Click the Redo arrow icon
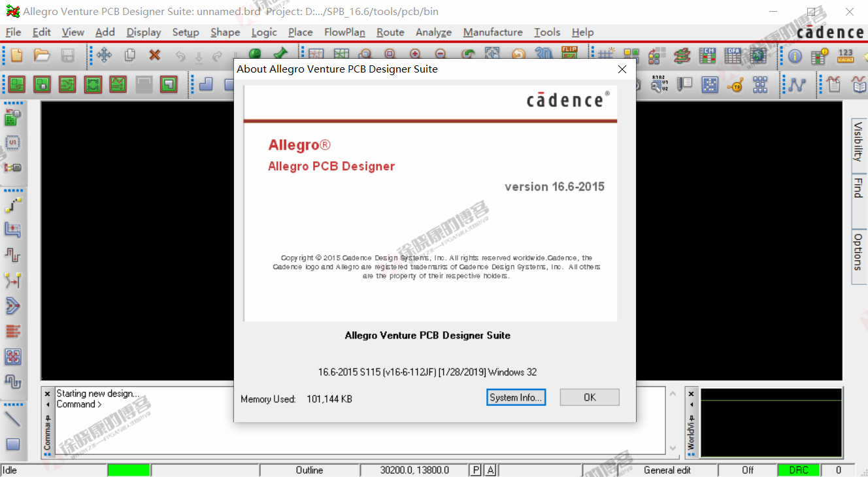Screen dimensions: 868x477 [218, 56]
